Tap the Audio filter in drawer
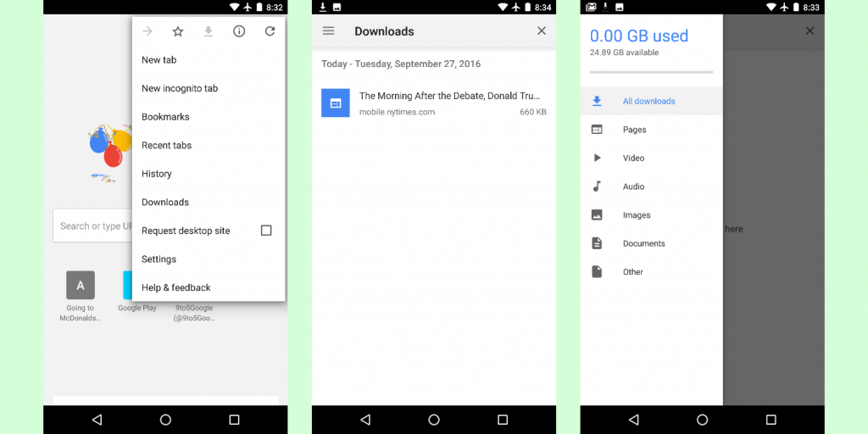 633,186
